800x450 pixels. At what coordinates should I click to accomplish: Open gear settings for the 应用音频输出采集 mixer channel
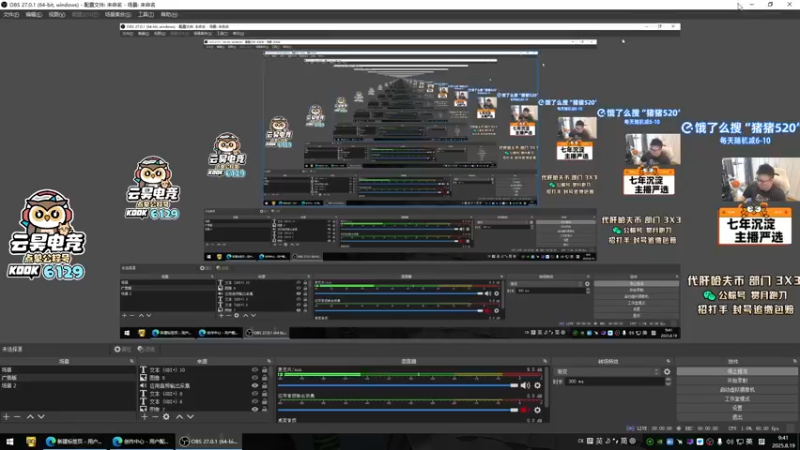pyautogui.click(x=537, y=410)
